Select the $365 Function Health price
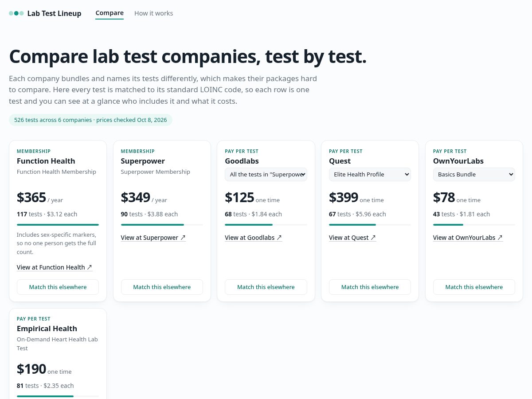This screenshot has height=399, width=532. point(31,197)
